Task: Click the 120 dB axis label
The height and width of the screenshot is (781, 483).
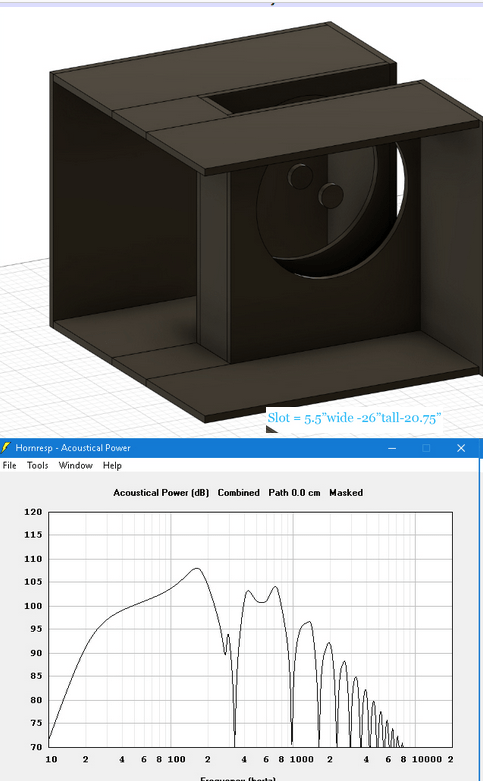Action: click(x=33, y=512)
